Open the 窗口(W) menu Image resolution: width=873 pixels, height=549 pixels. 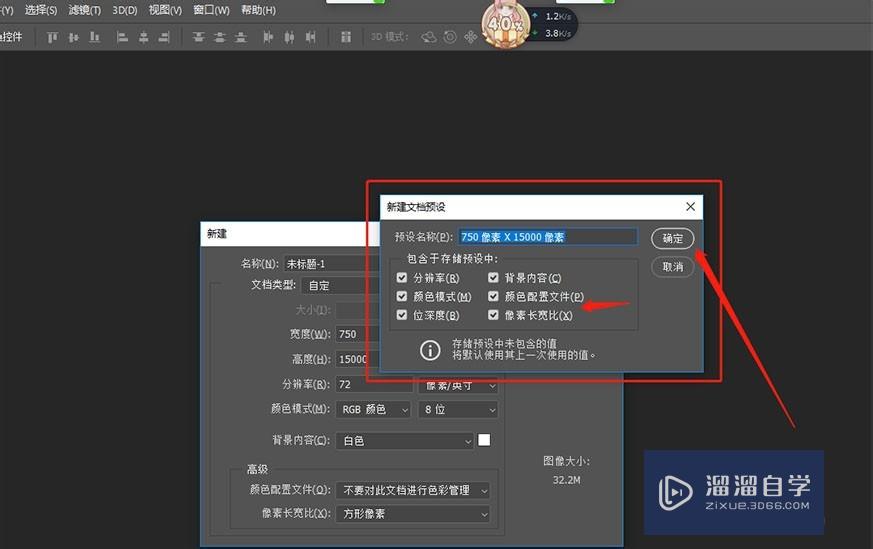click(x=211, y=10)
